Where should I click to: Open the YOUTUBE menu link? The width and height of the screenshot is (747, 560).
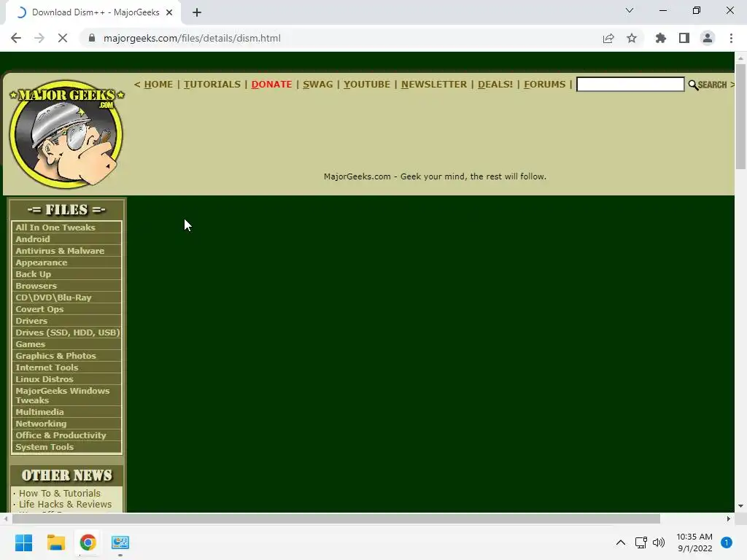(367, 85)
